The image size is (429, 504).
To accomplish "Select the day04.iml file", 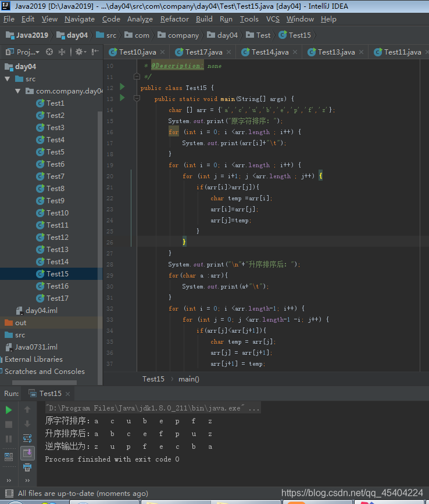I will click(37, 311).
